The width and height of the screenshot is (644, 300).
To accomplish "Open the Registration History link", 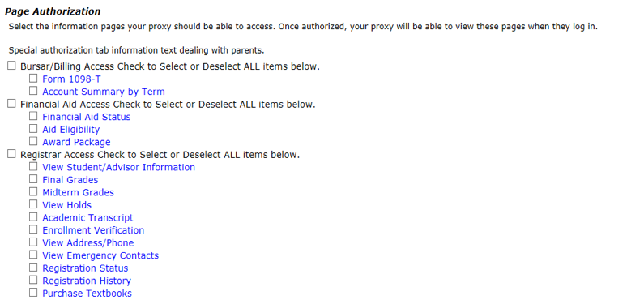I will tap(87, 281).
